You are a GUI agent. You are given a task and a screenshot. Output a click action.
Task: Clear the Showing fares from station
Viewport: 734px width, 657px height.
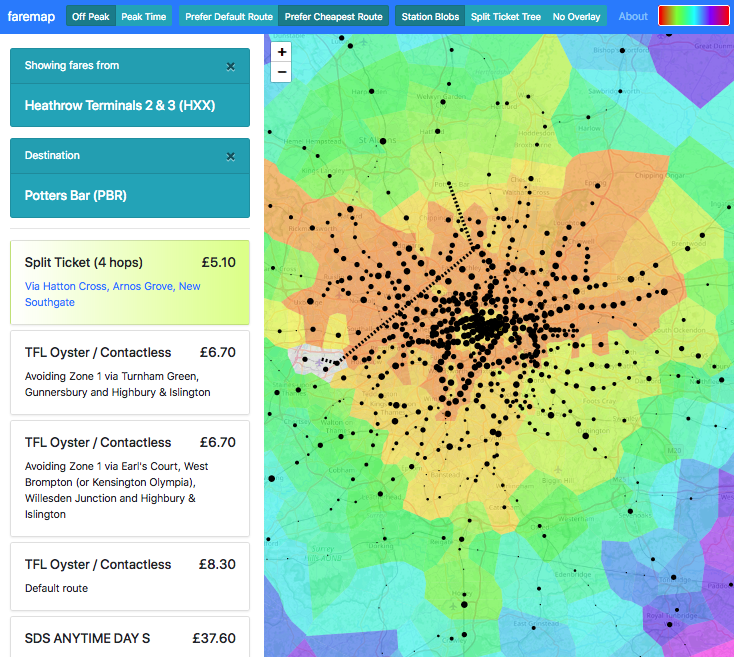pos(230,66)
